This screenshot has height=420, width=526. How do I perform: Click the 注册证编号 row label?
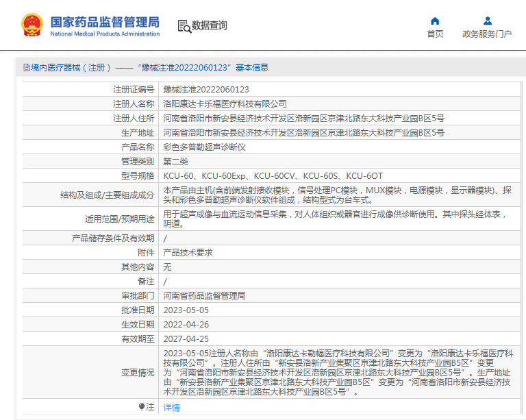134,90
